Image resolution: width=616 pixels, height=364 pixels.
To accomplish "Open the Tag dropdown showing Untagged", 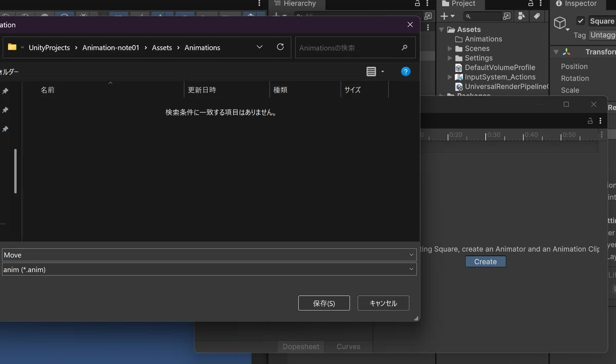I will pos(602,35).
